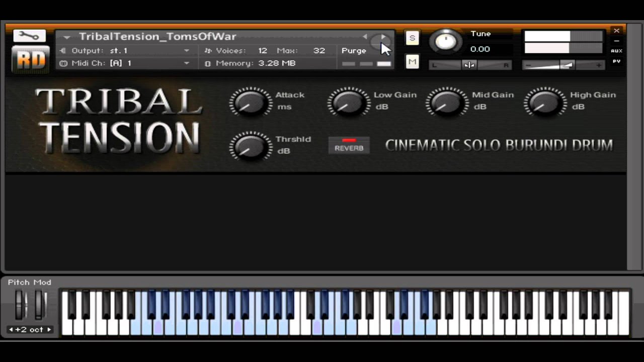The width and height of the screenshot is (644, 362).
Task: Toggle the REVERB button
Action: (x=349, y=145)
